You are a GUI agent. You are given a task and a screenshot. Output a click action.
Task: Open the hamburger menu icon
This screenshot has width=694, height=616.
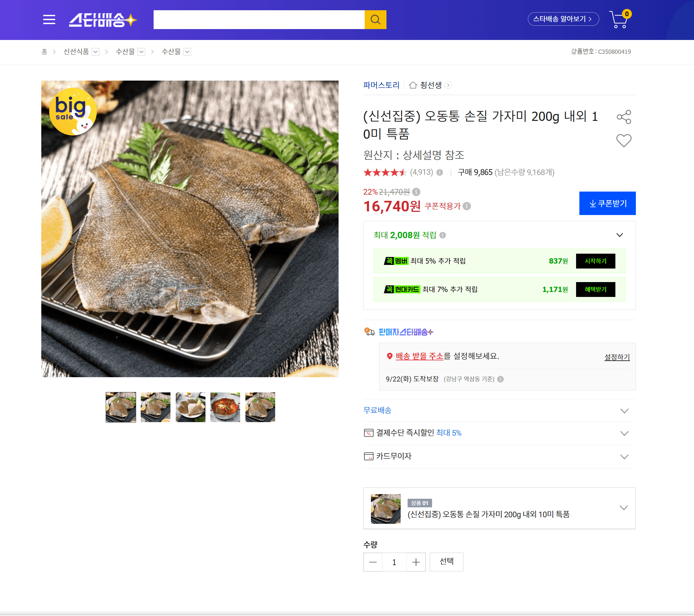[x=49, y=19]
